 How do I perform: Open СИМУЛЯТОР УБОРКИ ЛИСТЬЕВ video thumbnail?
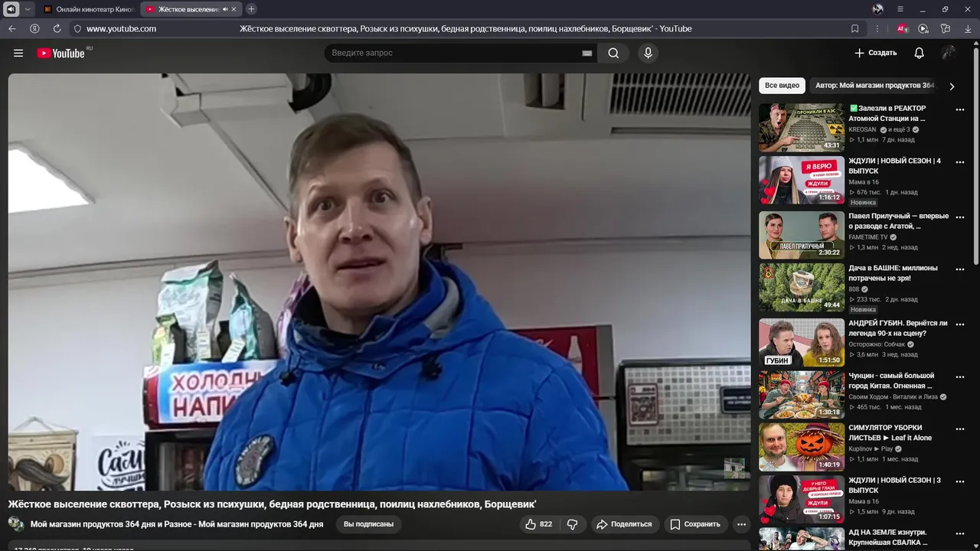point(802,447)
